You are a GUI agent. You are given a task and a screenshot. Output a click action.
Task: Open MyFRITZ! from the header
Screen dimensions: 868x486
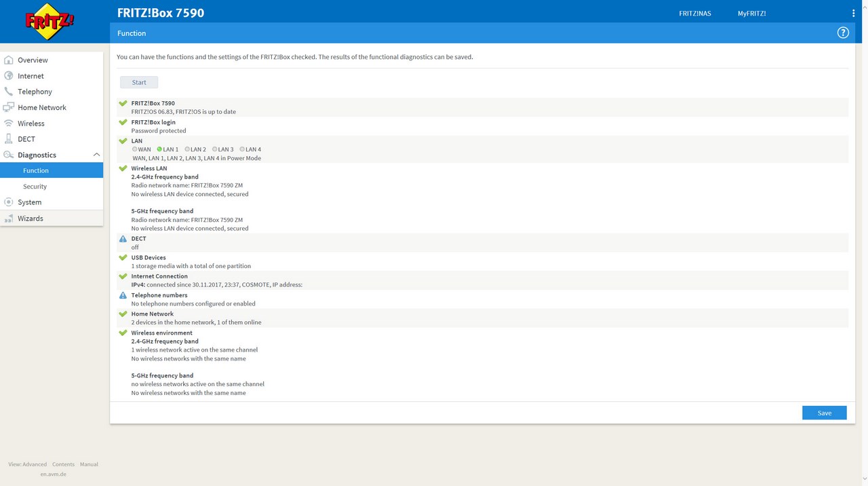click(x=752, y=14)
